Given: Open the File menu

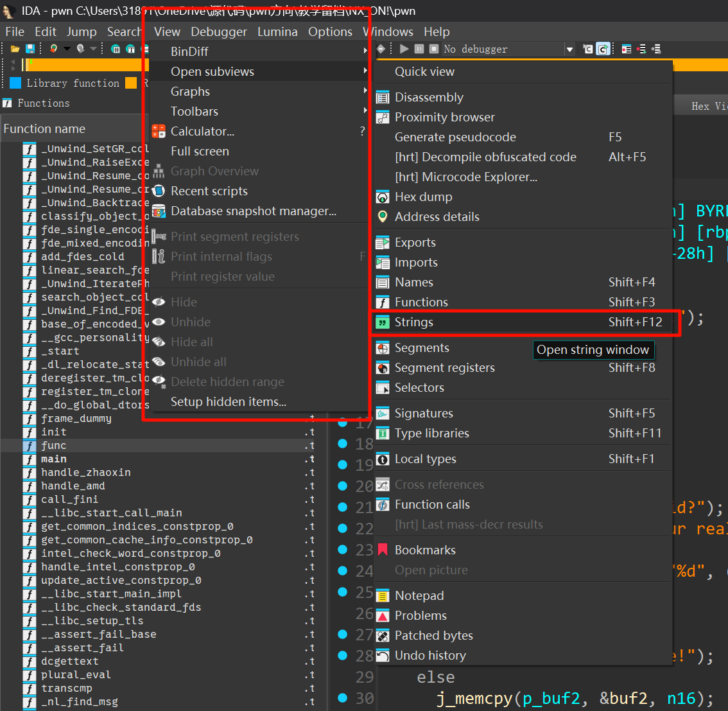Looking at the screenshot, I should pyautogui.click(x=15, y=31).
